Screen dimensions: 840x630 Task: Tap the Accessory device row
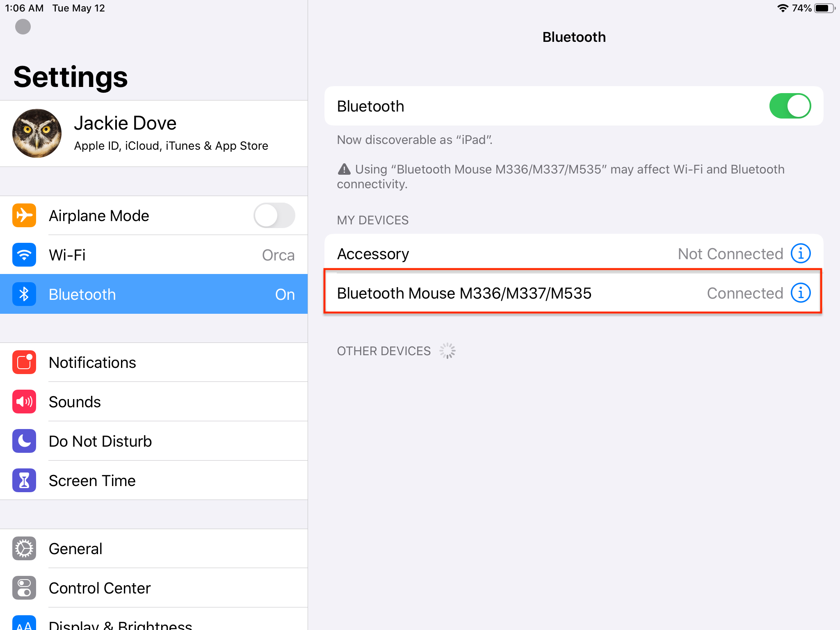click(574, 253)
